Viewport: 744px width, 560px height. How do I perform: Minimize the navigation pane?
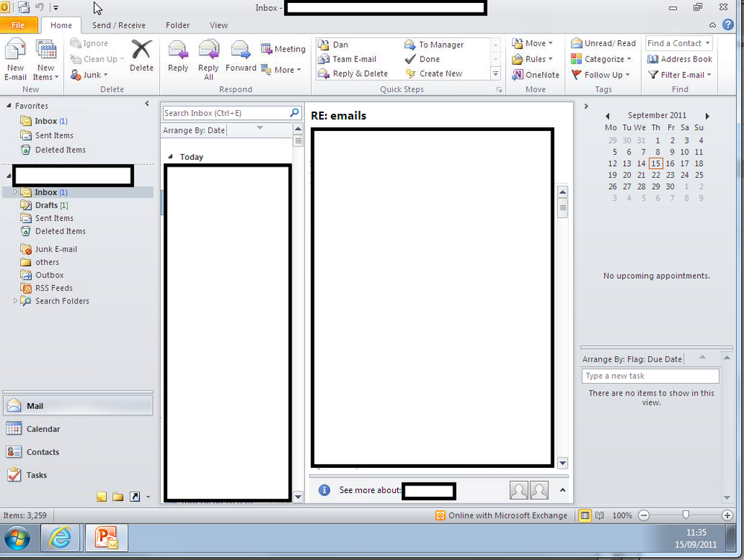point(147,103)
